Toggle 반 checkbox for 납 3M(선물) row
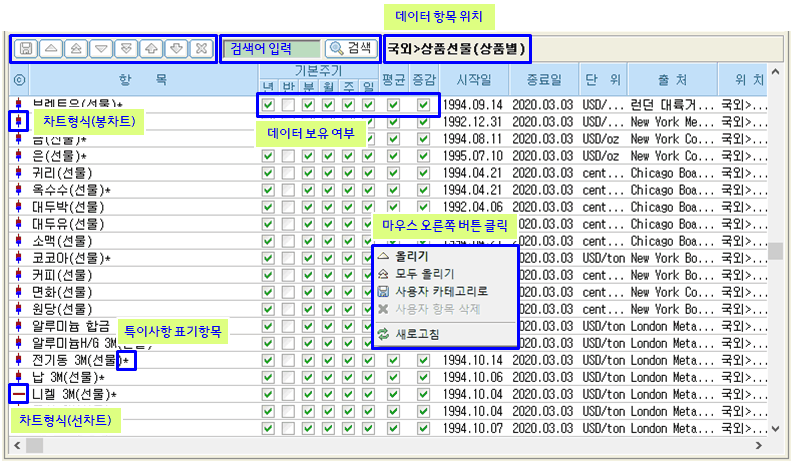Viewport: 793px width, 464px height. click(288, 377)
